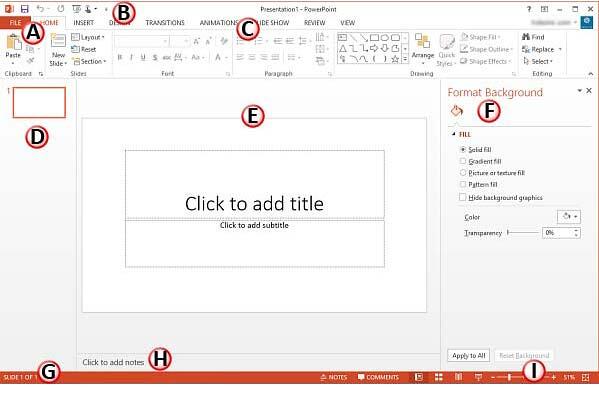Open the fill Color dropdown

[x=569, y=217]
